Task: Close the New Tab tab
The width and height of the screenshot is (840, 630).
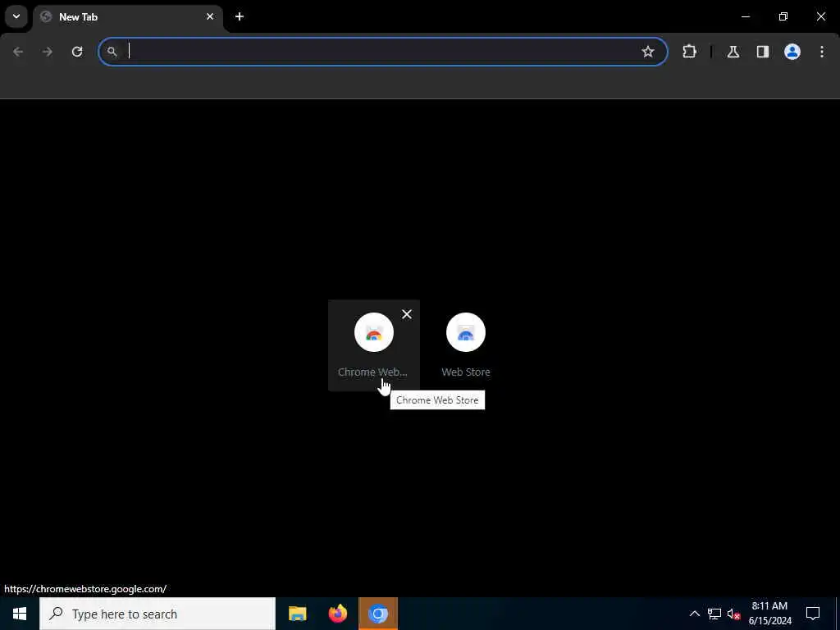Action: coord(210,16)
